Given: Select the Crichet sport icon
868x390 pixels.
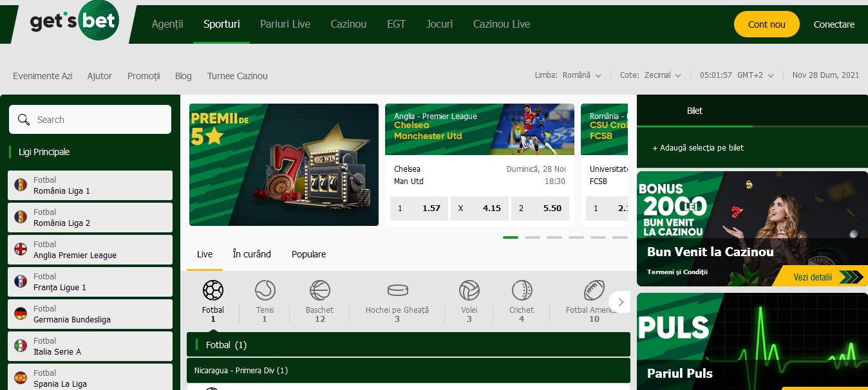Looking at the screenshot, I should 522,291.
